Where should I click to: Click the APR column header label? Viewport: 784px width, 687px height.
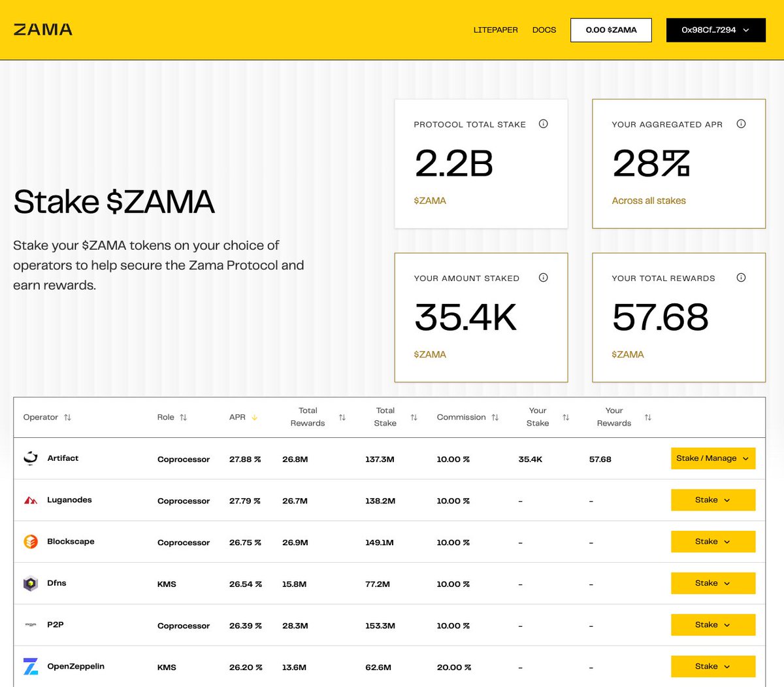tap(237, 417)
